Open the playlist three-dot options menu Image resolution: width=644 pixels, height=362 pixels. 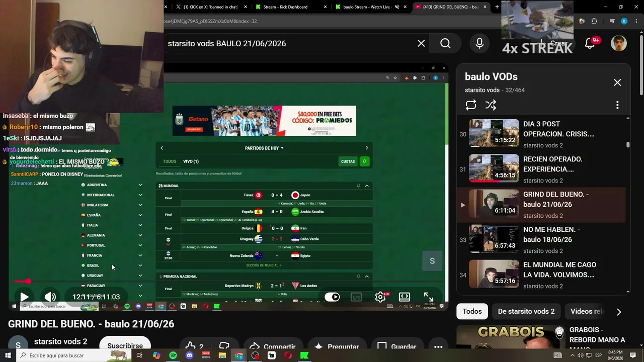pos(617,105)
